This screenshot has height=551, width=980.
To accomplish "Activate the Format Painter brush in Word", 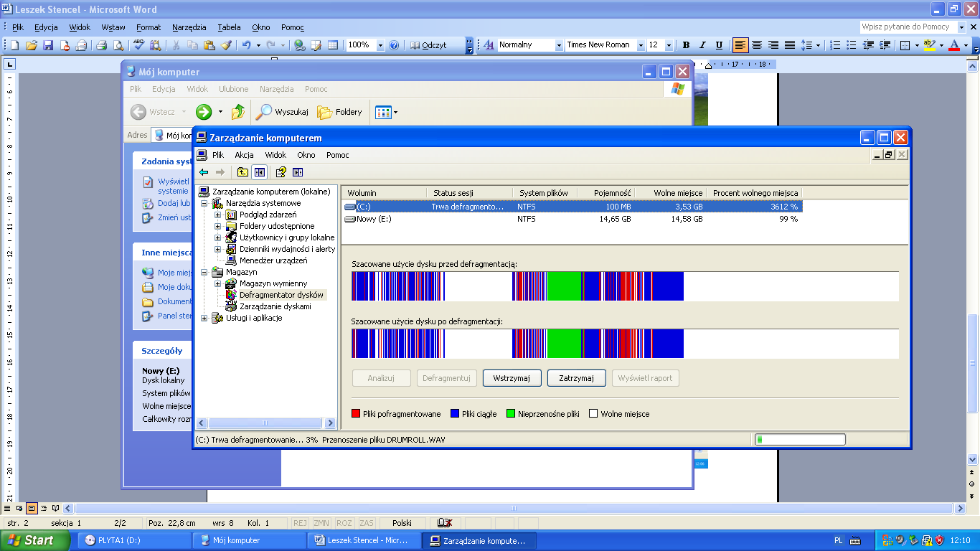I will [x=226, y=45].
